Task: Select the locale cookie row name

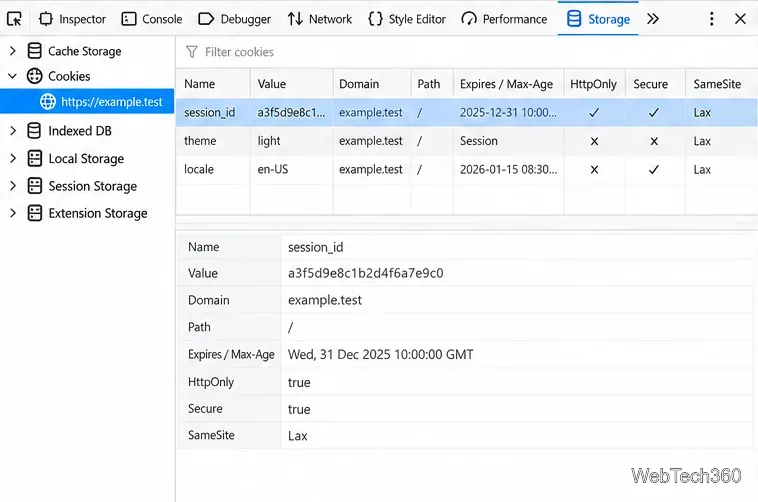Action: (199, 169)
